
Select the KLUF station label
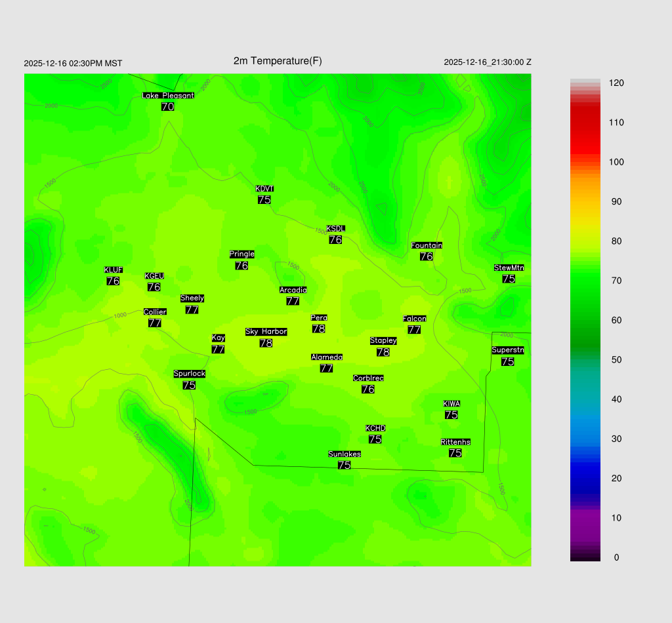(113, 270)
